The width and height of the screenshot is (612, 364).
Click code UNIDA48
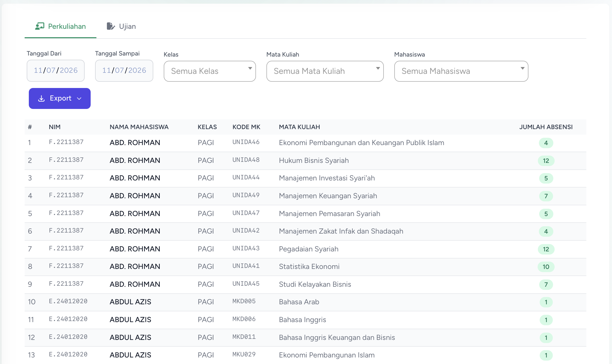[x=246, y=160]
